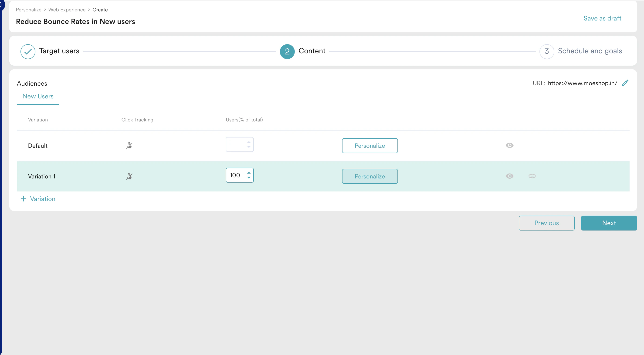Increase Variation 1 user percentage
644x355 pixels.
click(x=249, y=173)
